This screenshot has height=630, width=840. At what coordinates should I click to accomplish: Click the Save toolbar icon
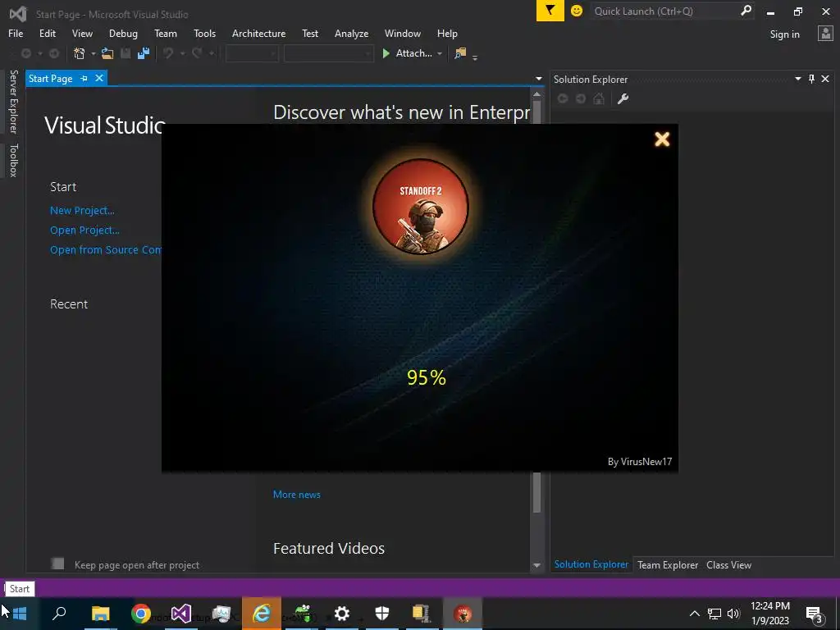126,53
